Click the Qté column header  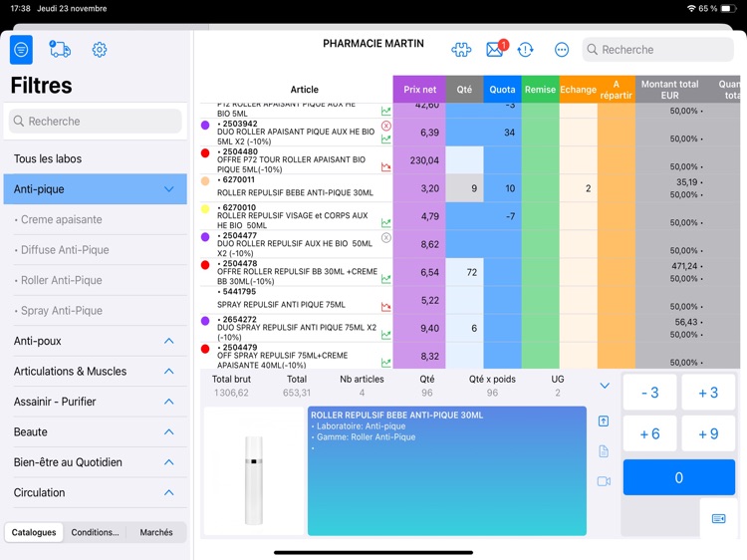(464, 89)
